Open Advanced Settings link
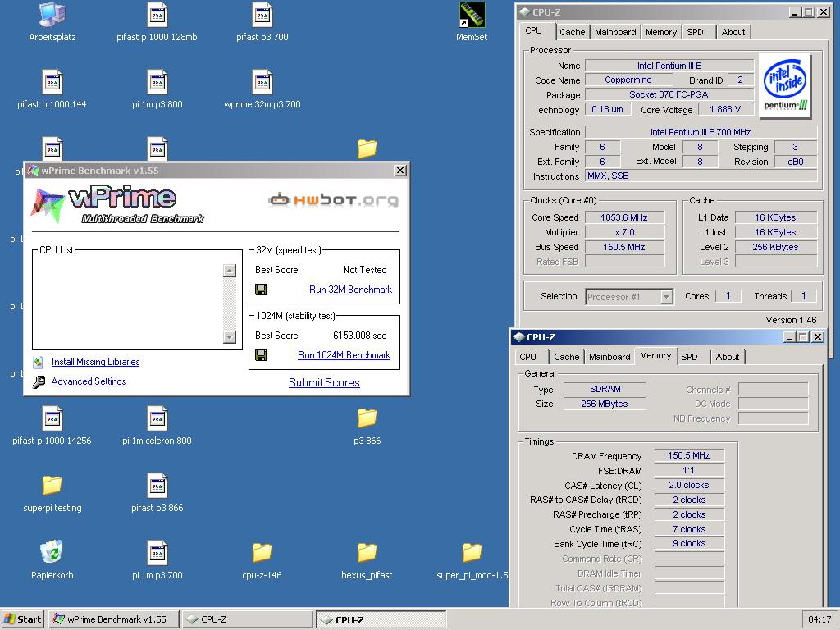This screenshot has height=630, width=840. (89, 381)
